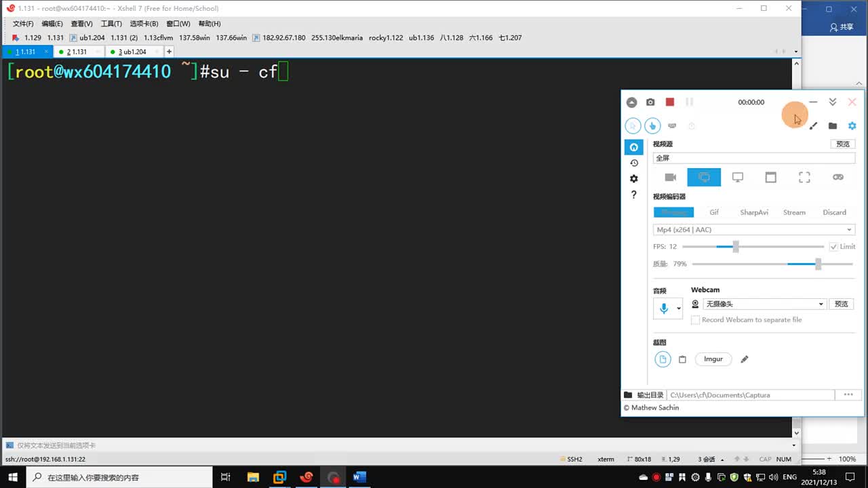This screenshot has height=488, width=868.
Task: Select region capture source icon
Action: pyautogui.click(x=804, y=177)
